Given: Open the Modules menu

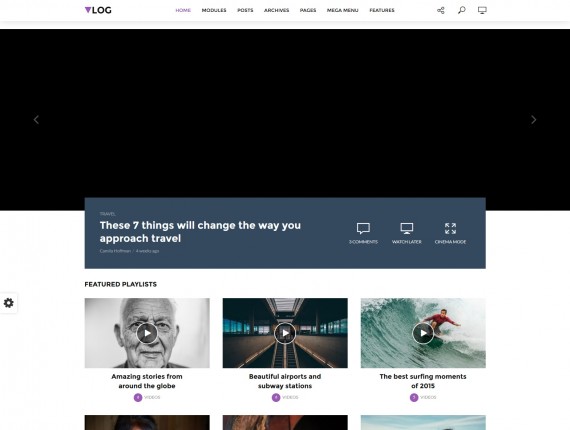Looking at the screenshot, I should pyautogui.click(x=214, y=10).
